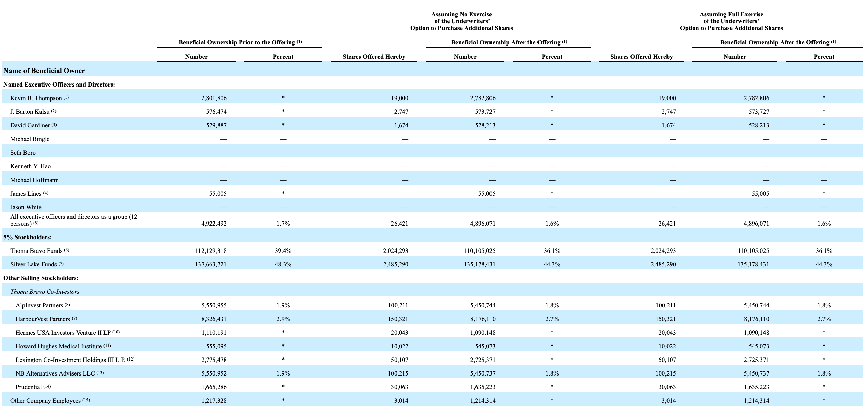Image resolution: width=868 pixels, height=413 pixels.
Task: Click the italic 'Thoma Bravo Co-Investors' subheading
Action: 45,292
